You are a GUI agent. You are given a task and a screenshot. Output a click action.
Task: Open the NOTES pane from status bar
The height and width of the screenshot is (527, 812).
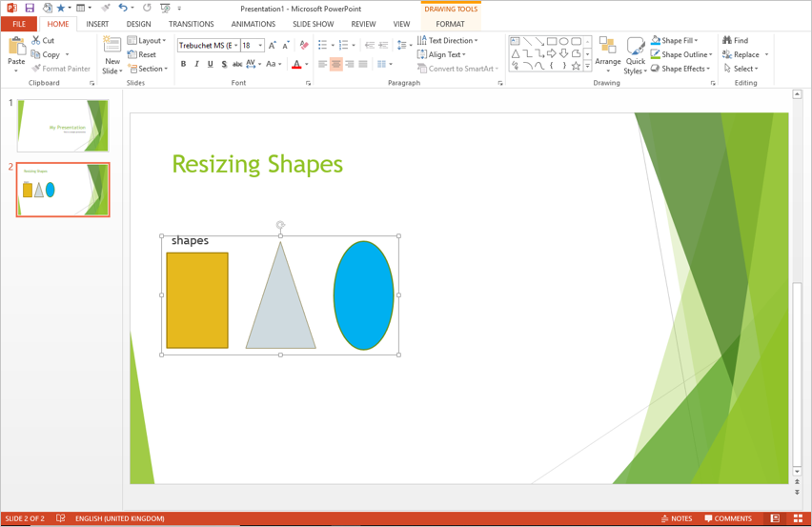point(677,518)
